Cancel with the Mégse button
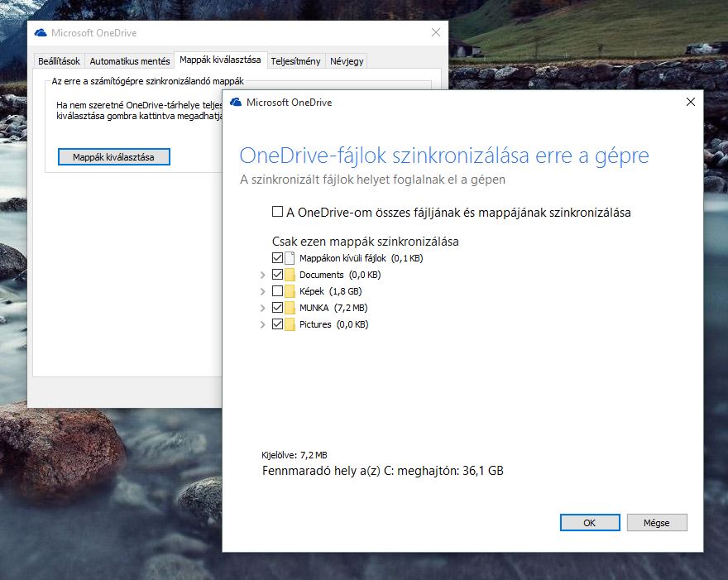This screenshot has width=728, height=580. [658, 523]
